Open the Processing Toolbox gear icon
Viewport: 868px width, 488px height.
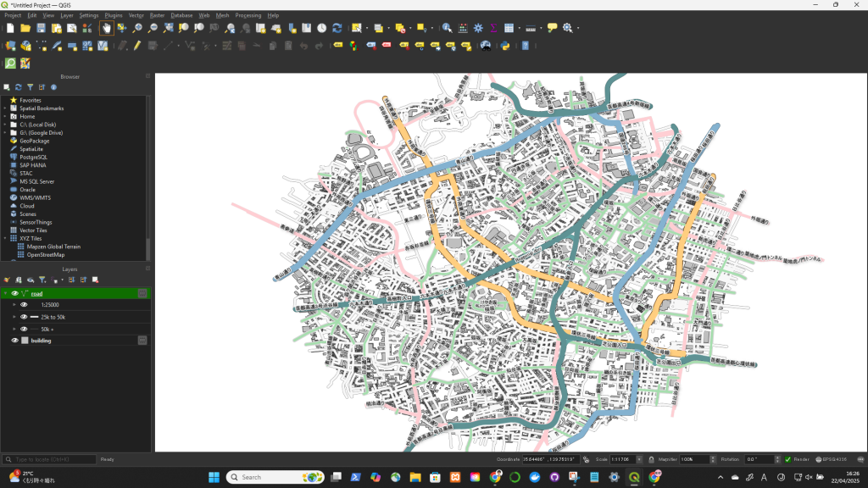coord(478,28)
